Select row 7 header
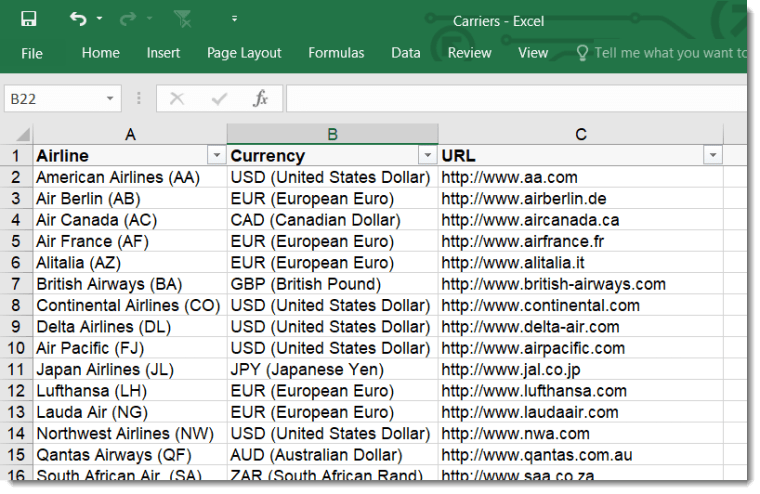Screen dimensions: 760x494 (16, 284)
